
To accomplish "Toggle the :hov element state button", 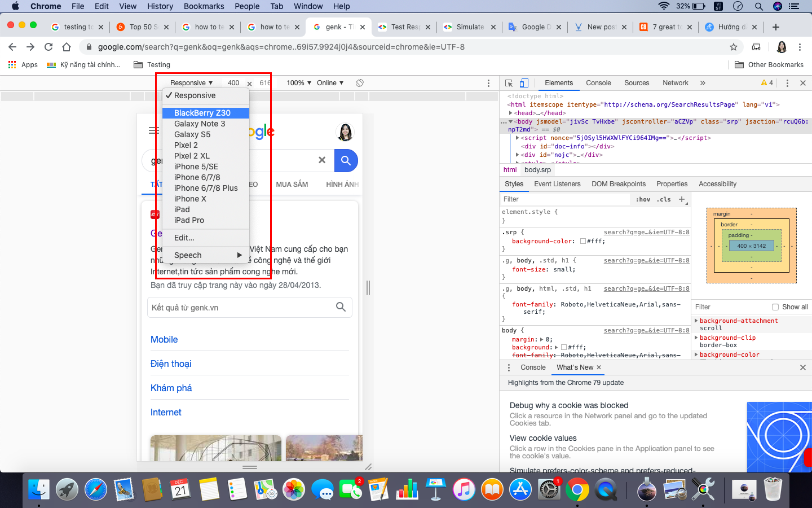I will pyautogui.click(x=643, y=199).
